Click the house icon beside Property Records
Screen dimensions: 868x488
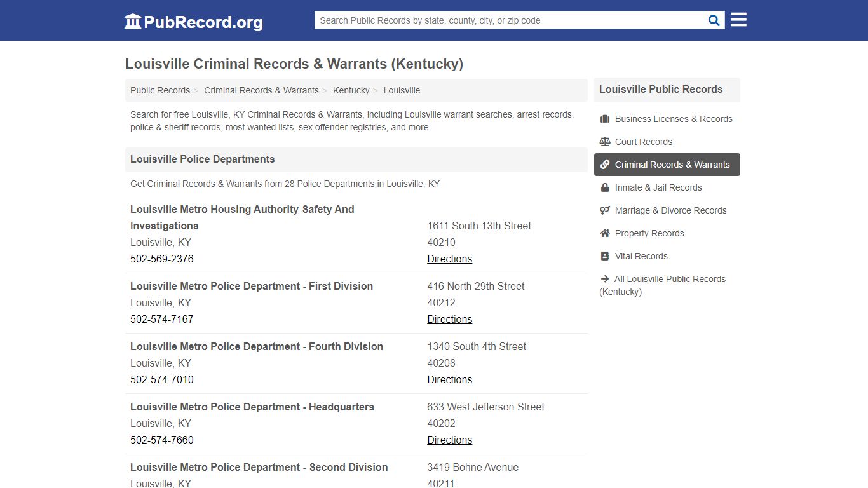tap(605, 233)
